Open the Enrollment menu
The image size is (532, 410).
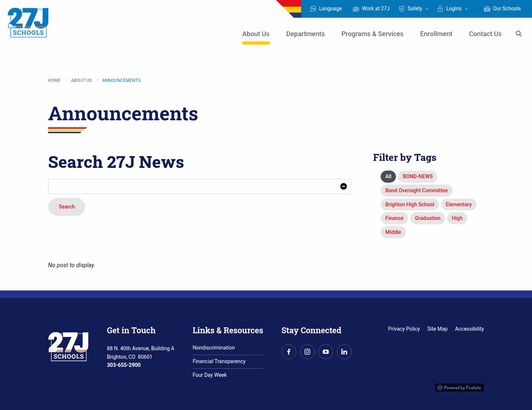click(436, 34)
